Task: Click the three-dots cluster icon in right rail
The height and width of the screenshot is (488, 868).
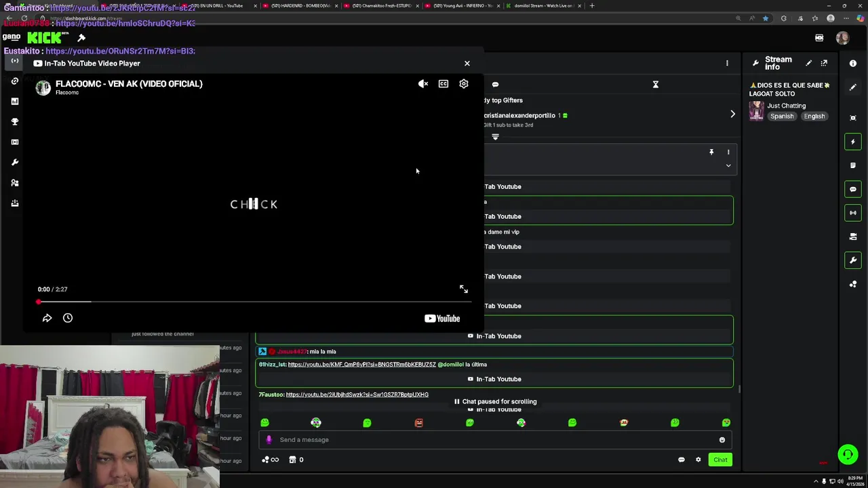Action: (x=853, y=284)
